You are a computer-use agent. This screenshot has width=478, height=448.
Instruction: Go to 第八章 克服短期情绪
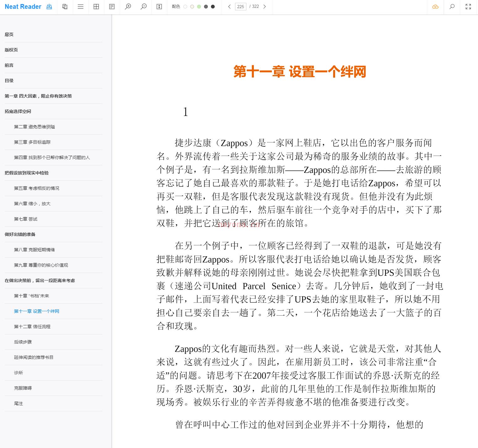[x=34, y=250]
